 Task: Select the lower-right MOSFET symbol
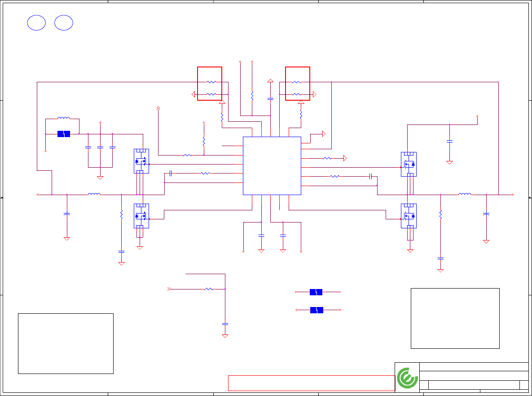pos(409,216)
